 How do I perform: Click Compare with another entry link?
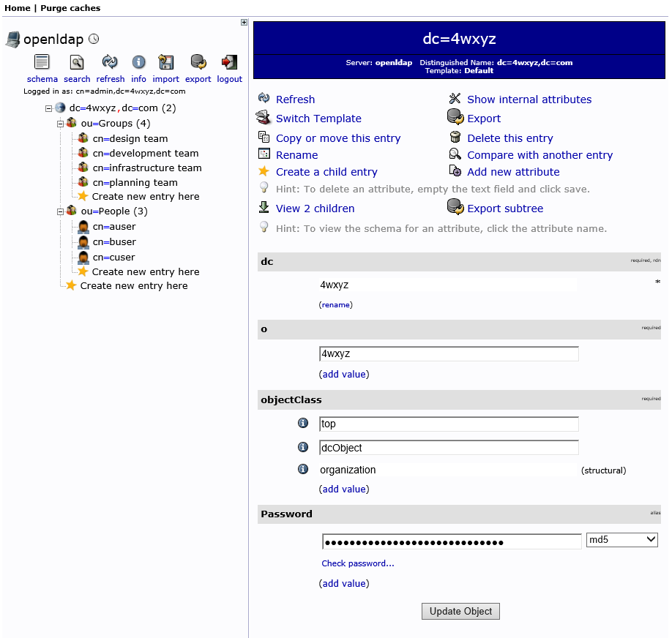coord(540,155)
